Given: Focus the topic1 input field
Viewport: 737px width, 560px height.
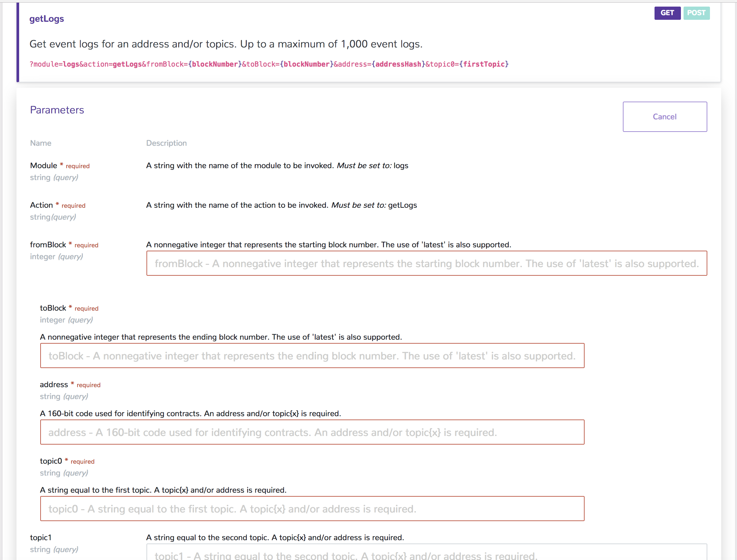Looking at the screenshot, I should [x=427, y=552].
